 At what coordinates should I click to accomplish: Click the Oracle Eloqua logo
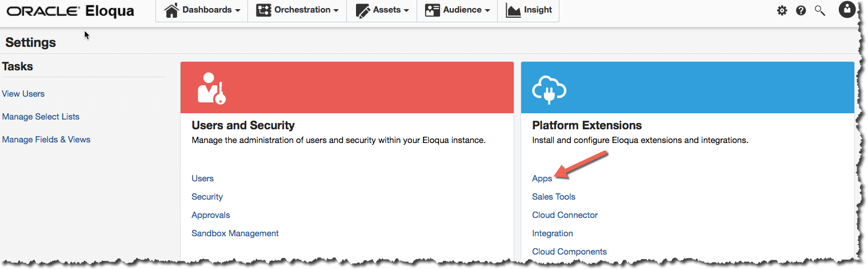[70, 11]
